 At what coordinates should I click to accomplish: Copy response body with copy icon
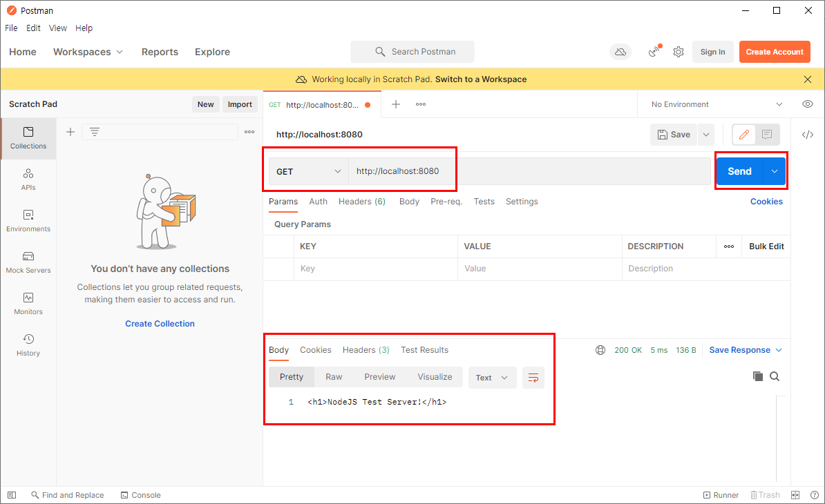(x=758, y=376)
